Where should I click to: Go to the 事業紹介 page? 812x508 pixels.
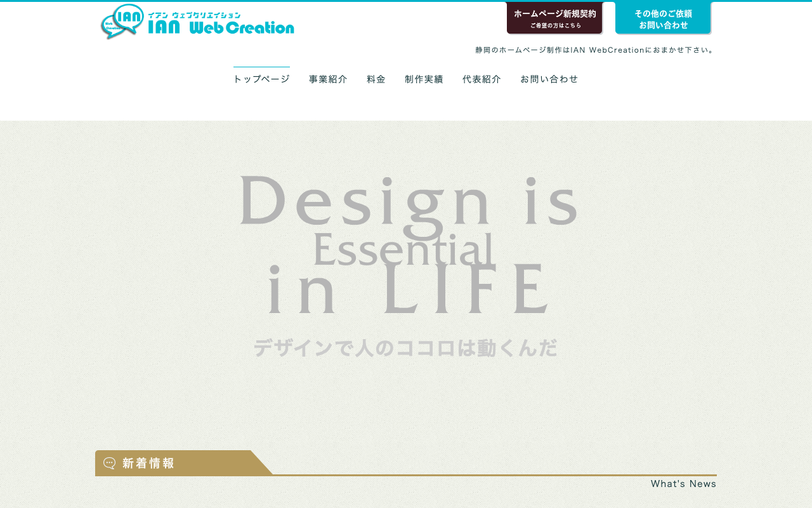click(328, 79)
